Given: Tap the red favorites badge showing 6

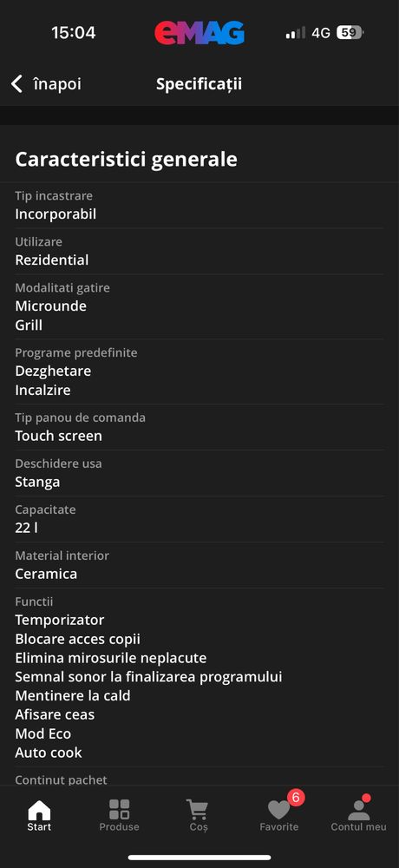Looking at the screenshot, I should pyautogui.click(x=296, y=797).
